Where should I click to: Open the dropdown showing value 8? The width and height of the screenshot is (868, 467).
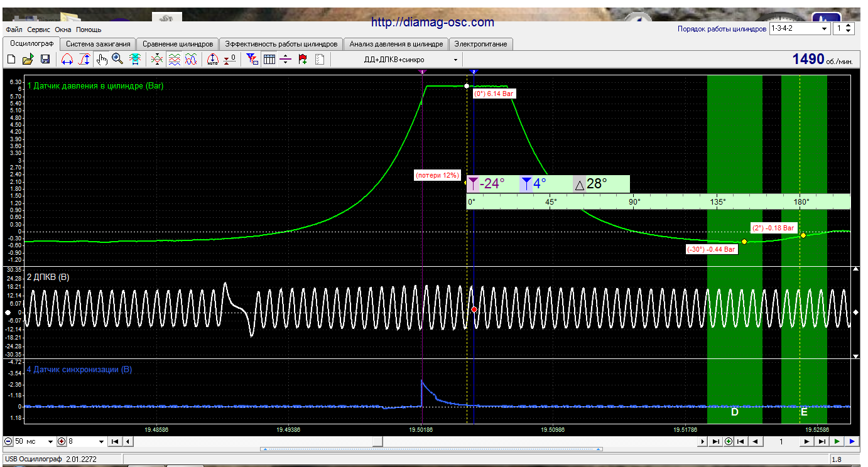[x=87, y=441]
